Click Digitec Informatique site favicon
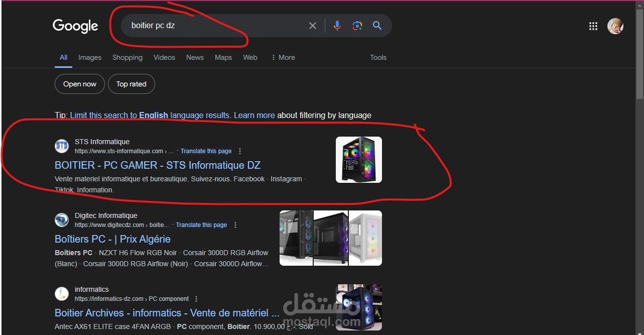644x335 pixels. (x=62, y=220)
